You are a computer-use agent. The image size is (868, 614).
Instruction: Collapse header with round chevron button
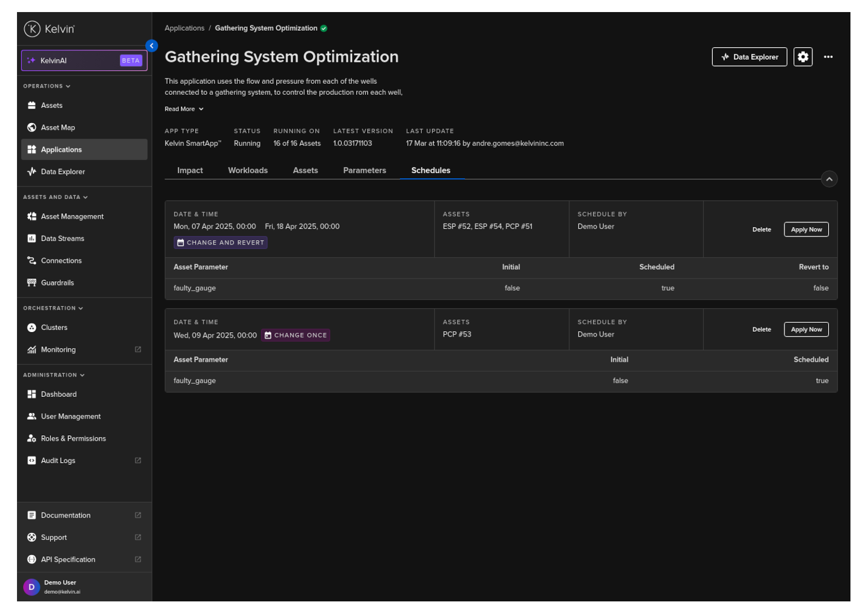829,179
